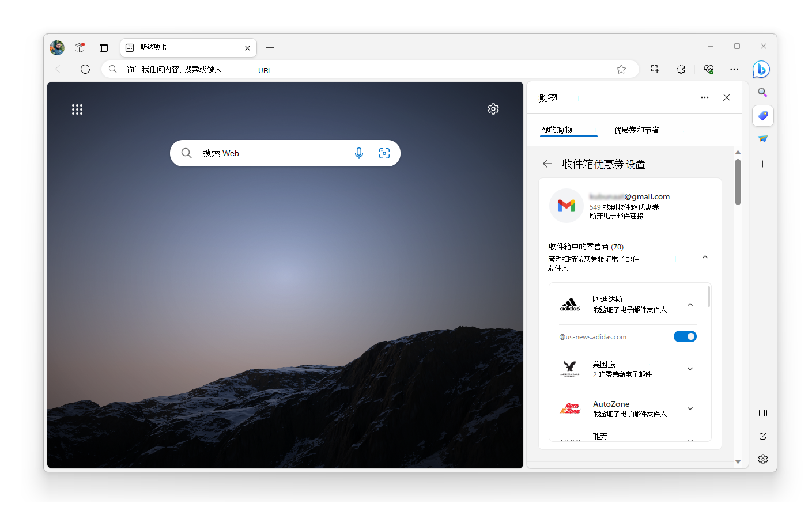The image size is (812, 515).
Task: Close the 新选项卡 tab
Action: click(x=247, y=48)
